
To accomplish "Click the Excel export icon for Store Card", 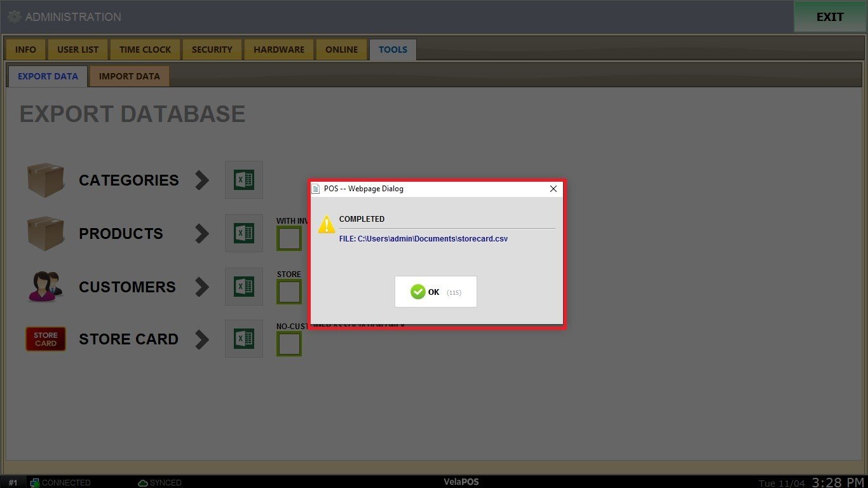I will (x=243, y=339).
